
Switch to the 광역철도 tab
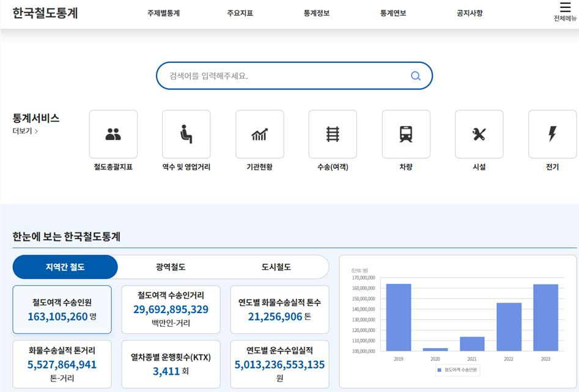click(171, 267)
